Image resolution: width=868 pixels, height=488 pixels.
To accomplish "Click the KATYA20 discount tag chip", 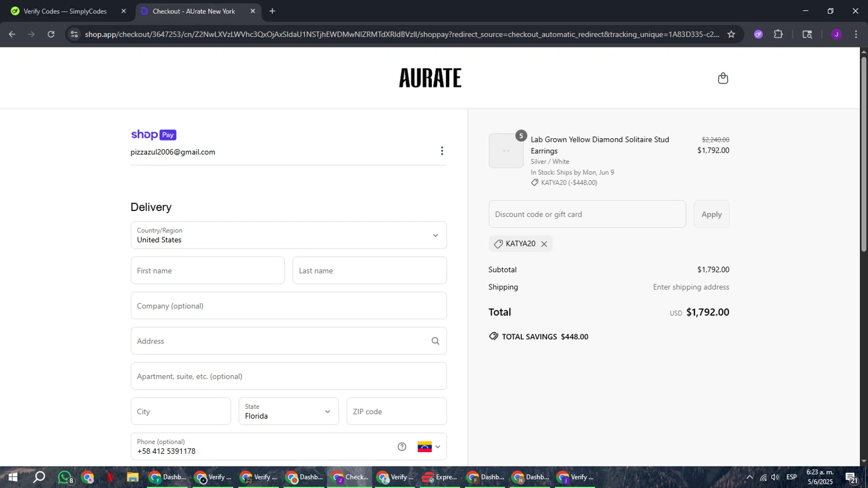I will [x=520, y=244].
